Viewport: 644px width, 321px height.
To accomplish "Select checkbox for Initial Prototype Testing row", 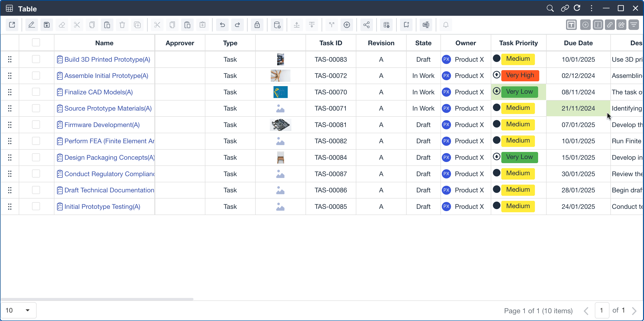I will (x=36, y=206).
